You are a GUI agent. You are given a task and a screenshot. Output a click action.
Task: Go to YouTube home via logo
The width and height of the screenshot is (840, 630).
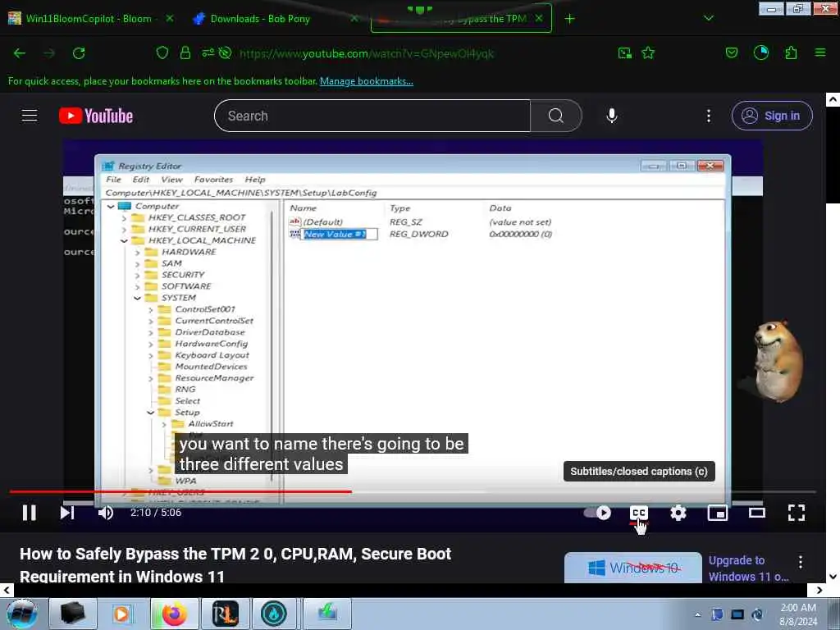[x=96, y=116]
